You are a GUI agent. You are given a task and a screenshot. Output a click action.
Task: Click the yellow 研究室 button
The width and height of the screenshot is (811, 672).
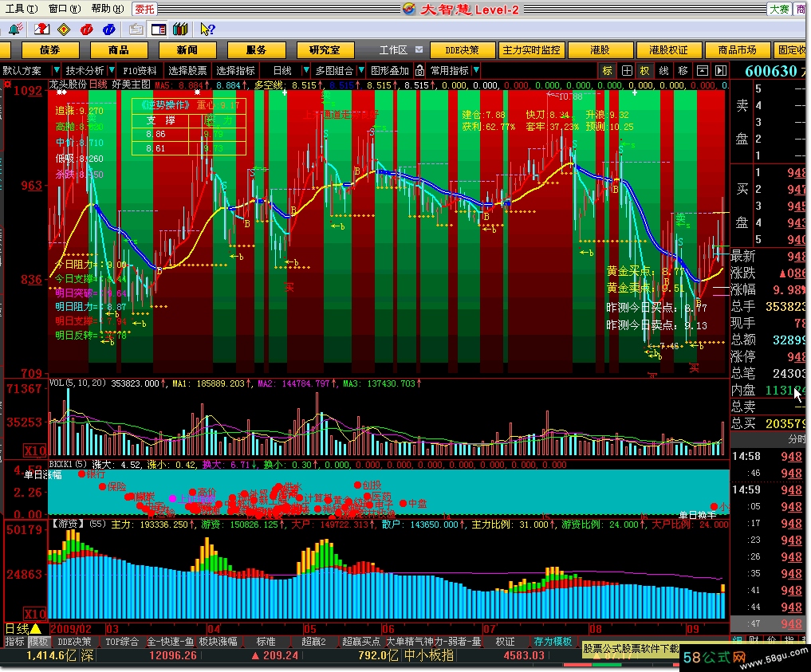(325, 50)
